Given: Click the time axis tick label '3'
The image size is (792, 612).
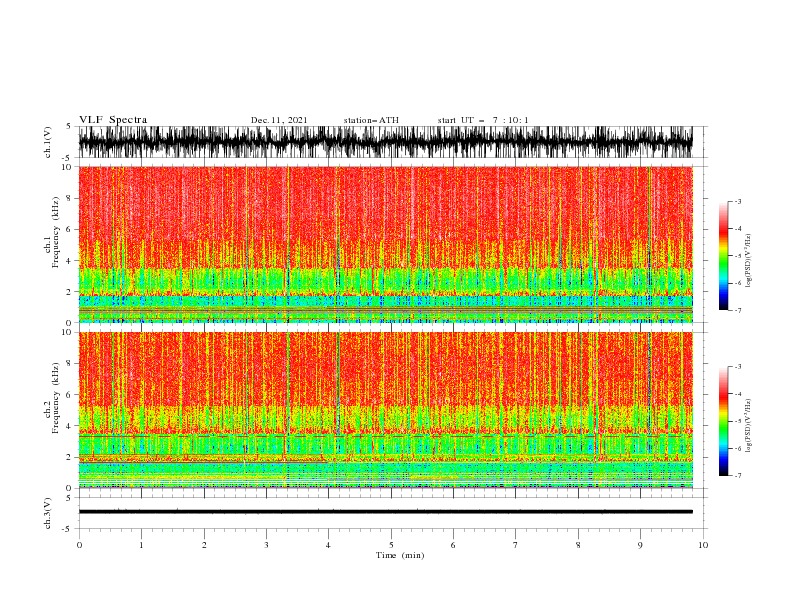Looking at the screenshot, I should coord(266,545).
